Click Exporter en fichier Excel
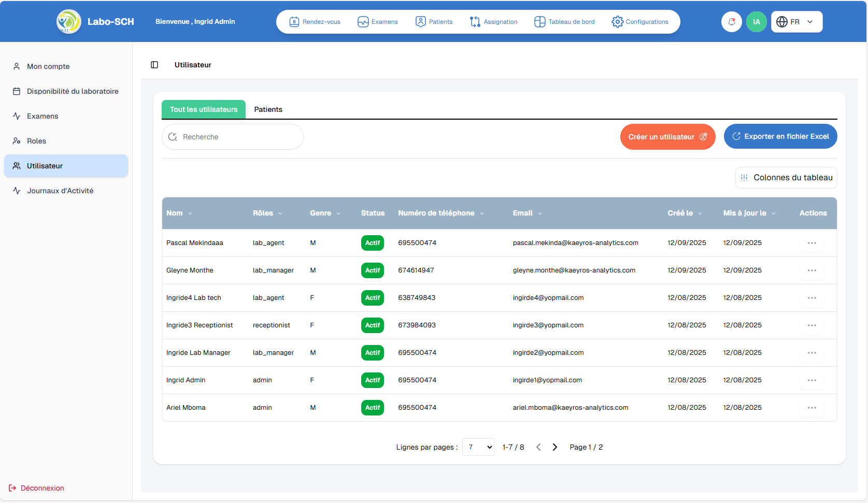Viewport: 868px width, 503px height. (780, 136)
